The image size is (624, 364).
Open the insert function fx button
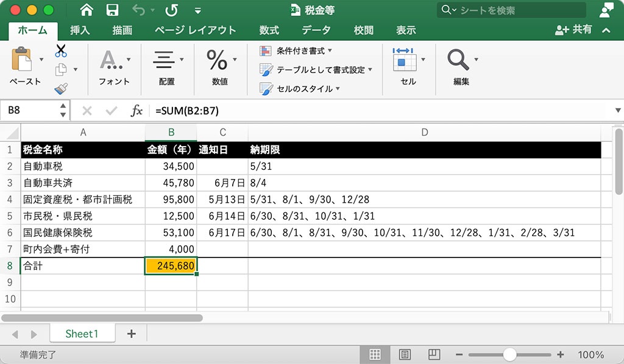[x=137, y=110]
